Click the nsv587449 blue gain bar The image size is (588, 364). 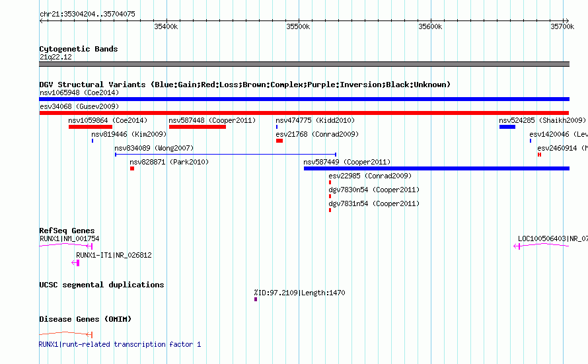437,168
